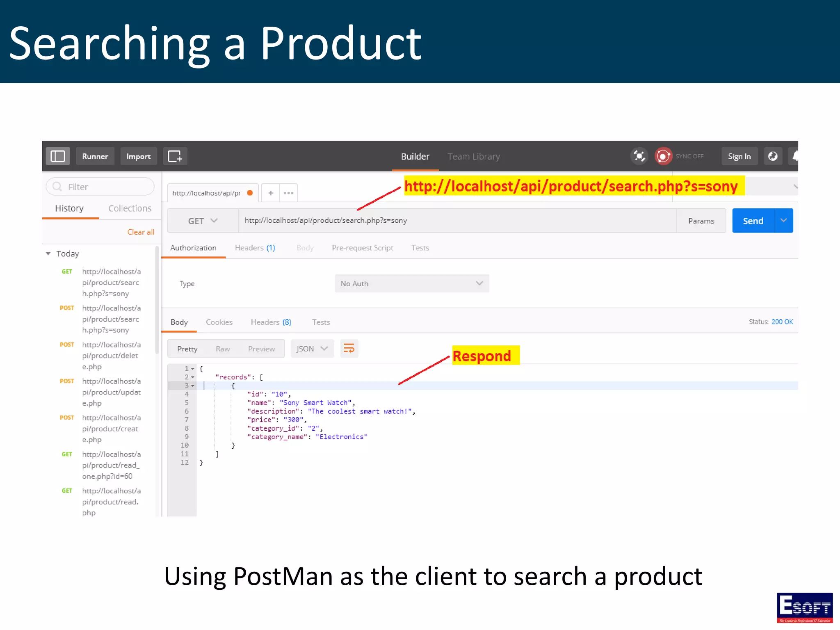Click the Import button

tap(139, 156)
